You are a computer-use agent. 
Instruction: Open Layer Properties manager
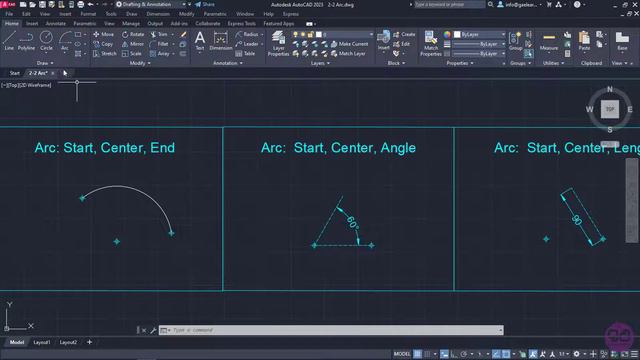pyautogui.click(x=278, y=43)
